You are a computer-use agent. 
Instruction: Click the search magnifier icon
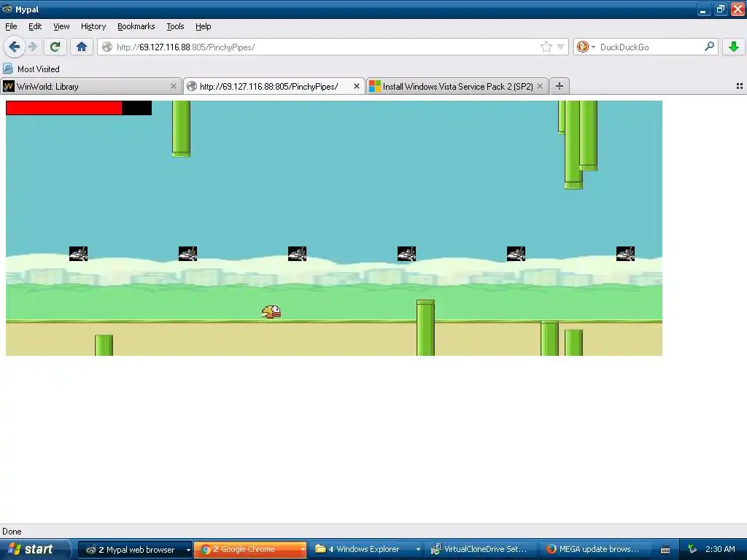(x=709, y=47)
